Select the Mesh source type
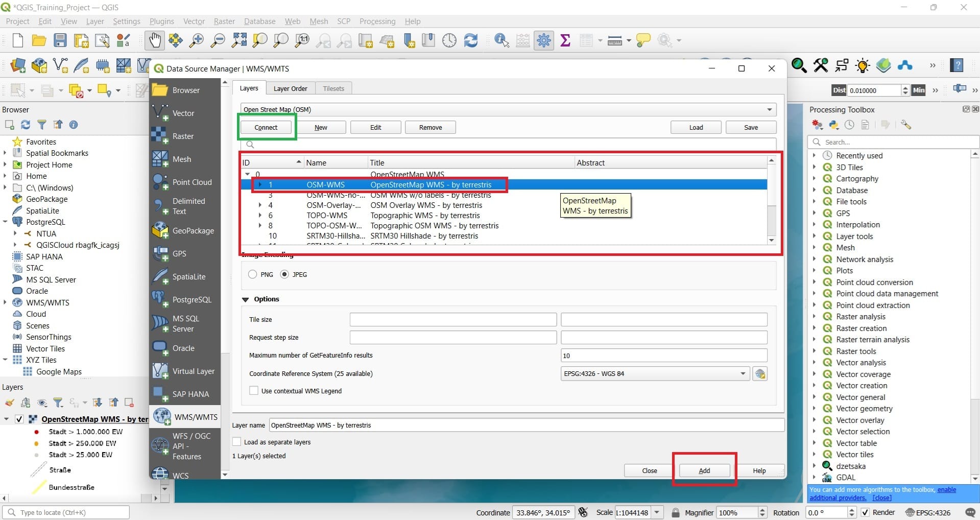The width and height of the screenshot is (980, 520). pos(185,159)
